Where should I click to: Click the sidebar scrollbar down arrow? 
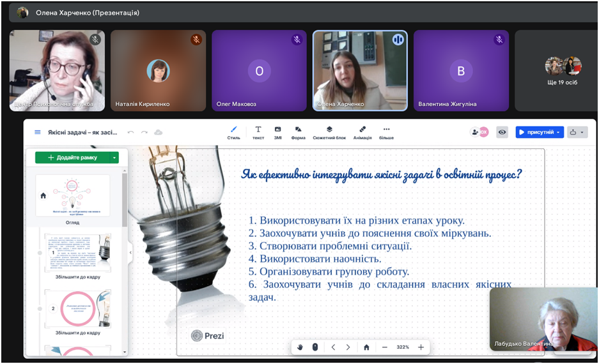(125, 352)
